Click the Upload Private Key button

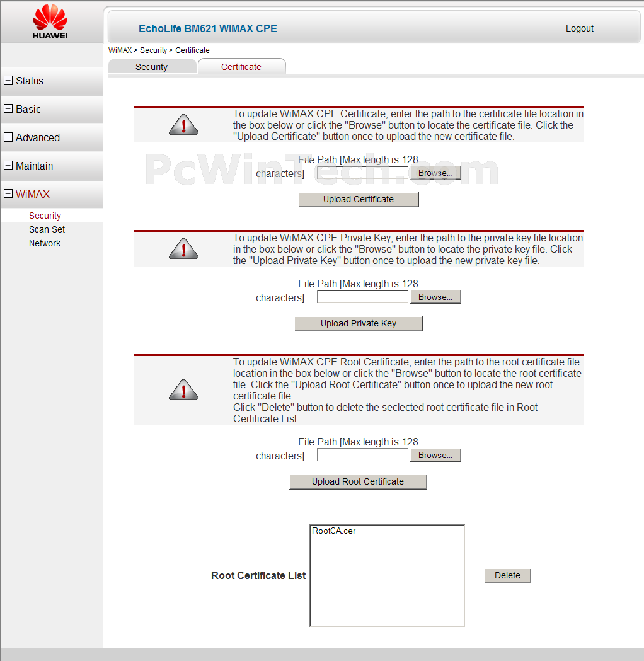coord(359,323)
